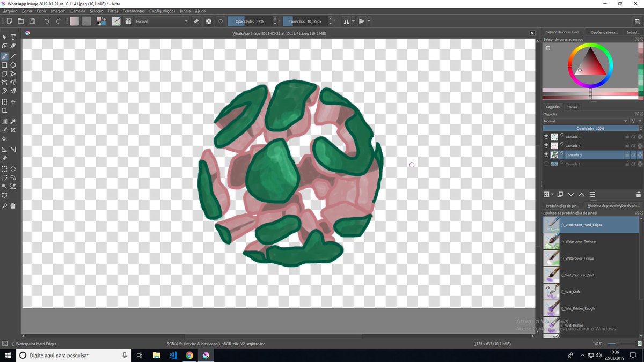
Task: Move layer up with arrow
Action: click(x=581, y=194)
